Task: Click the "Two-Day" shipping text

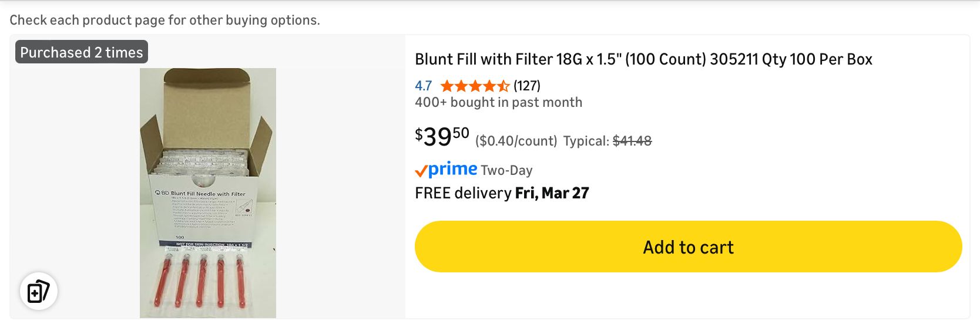Action: point(506,170)
